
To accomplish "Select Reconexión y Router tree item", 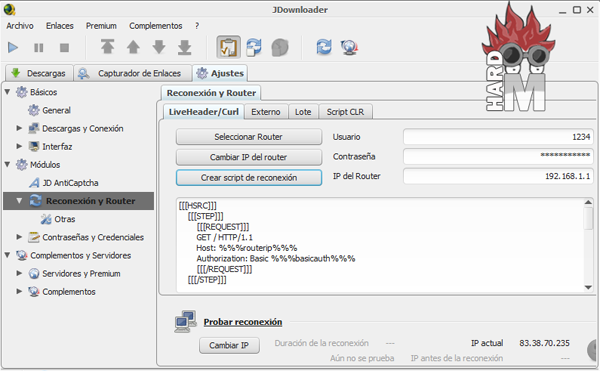I will (78, 201).
